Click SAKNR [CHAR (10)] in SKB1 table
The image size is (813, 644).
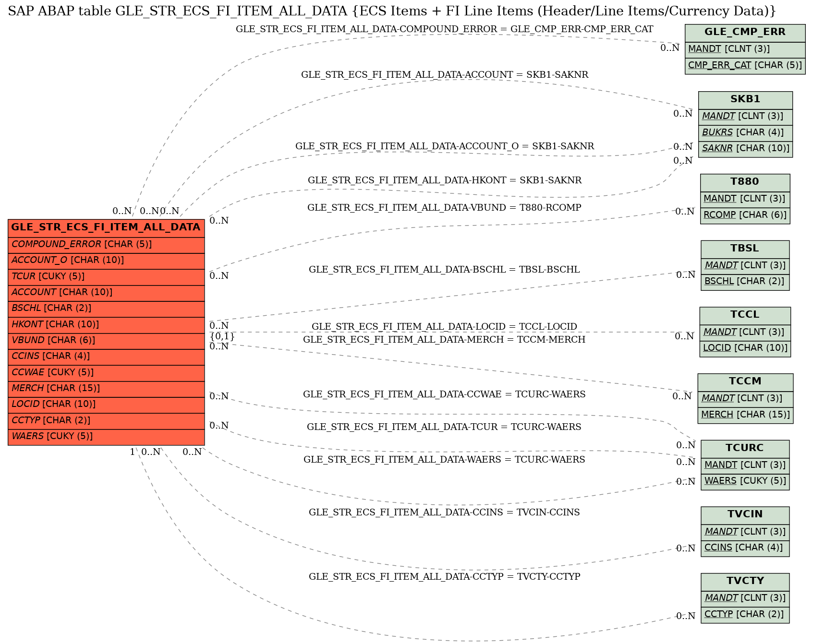(x=745, y=149)
